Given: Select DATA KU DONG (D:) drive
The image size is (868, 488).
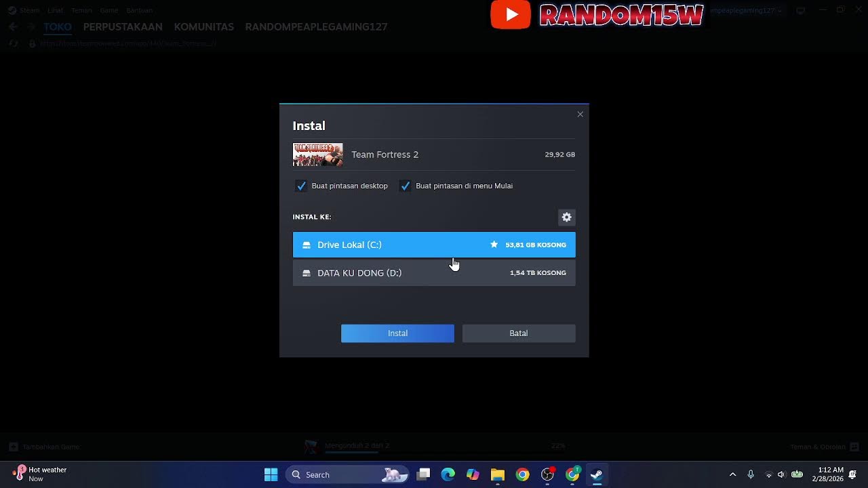Looking at the screenshot, I should coord(434,273).
